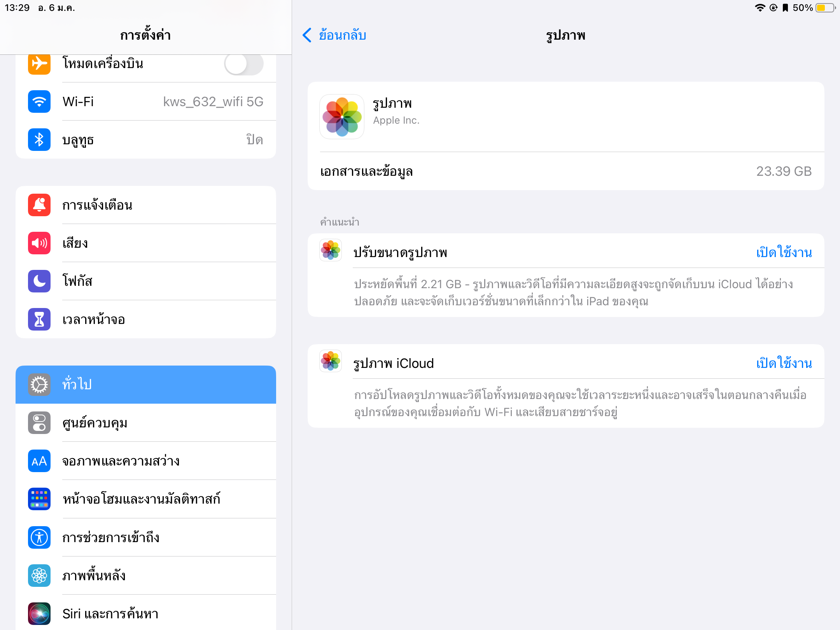840x630 pixels.
Task: Enable the Optimize Photos recommendation
Action: coord(784,252)
